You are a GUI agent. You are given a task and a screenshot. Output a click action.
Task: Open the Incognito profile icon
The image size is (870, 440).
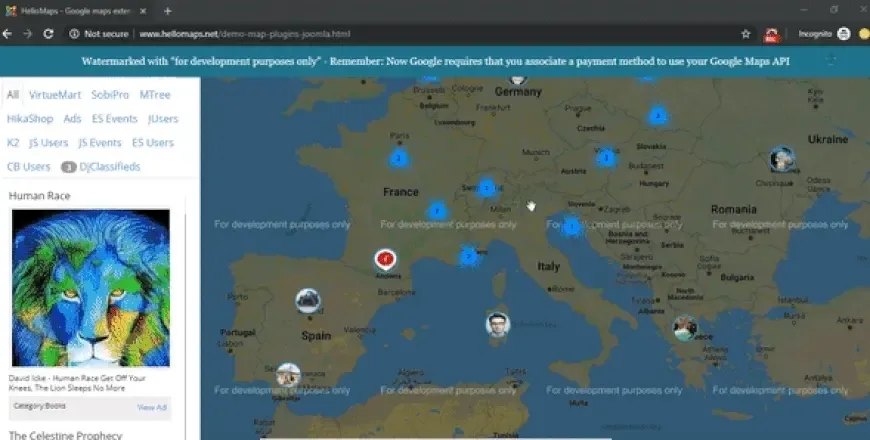(x=844, y=34)
